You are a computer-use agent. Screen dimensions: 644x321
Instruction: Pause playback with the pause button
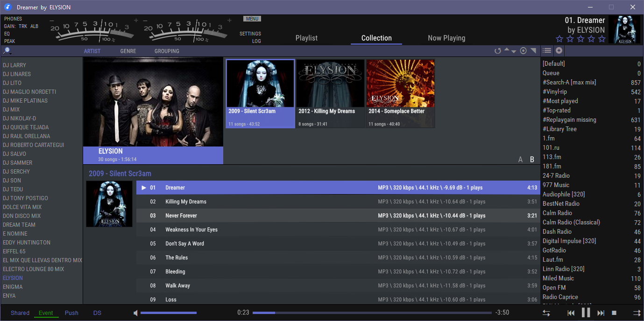586,313
